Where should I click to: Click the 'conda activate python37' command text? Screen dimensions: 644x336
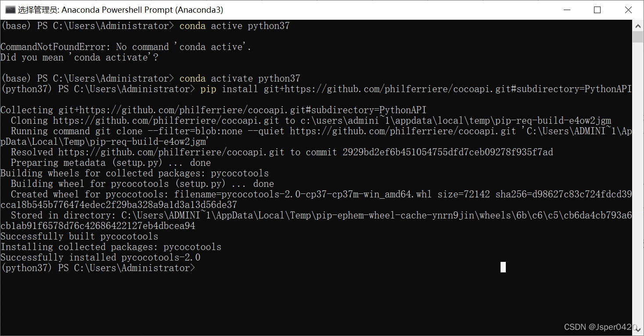point(240,79)
